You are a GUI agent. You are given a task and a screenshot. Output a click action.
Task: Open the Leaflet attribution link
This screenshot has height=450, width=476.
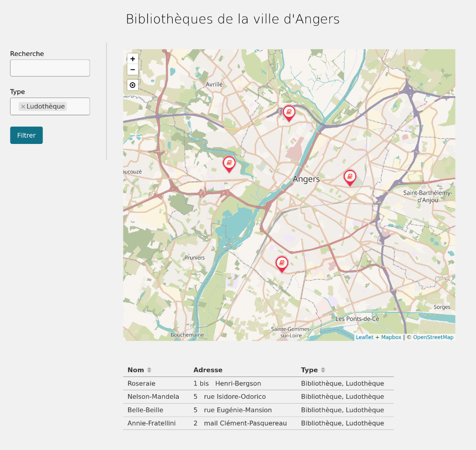click(365, 337)
